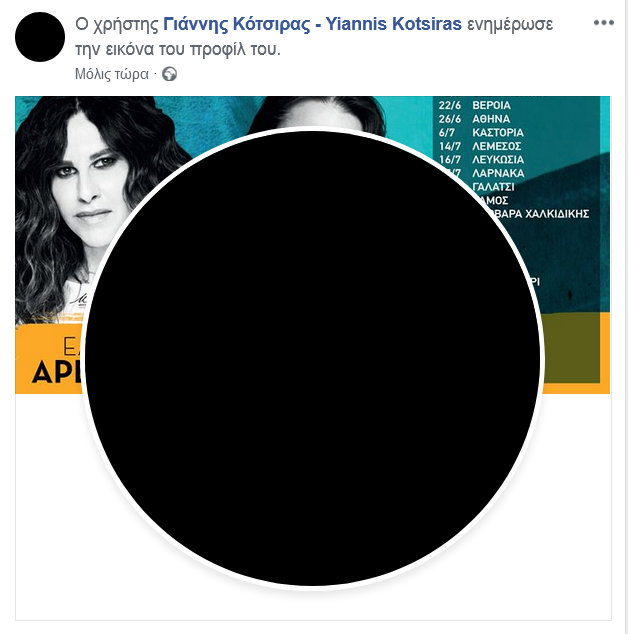
Task: Open the large circular profile picture
Action: tap(313, 359)
